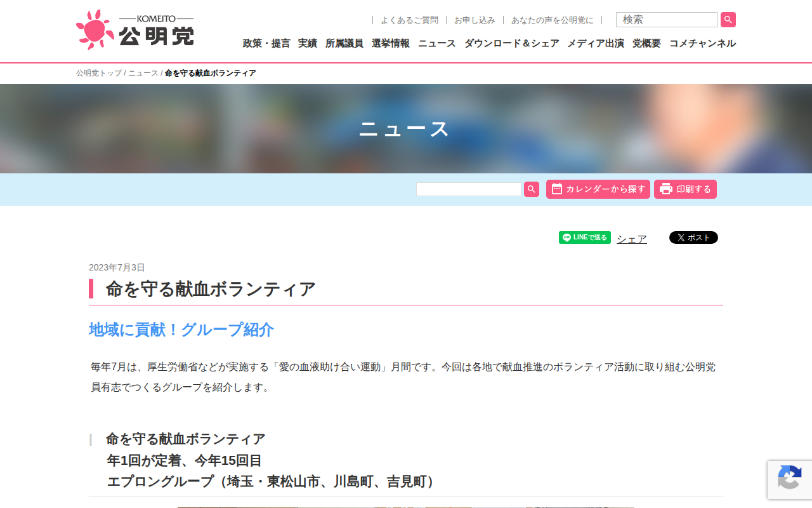Open the 選挙情報 menu item
Screen dimensions: 812x508
[x=391, y=43]
